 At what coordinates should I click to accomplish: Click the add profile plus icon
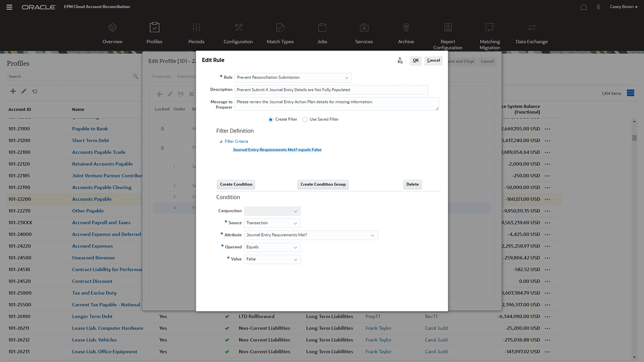13,91
